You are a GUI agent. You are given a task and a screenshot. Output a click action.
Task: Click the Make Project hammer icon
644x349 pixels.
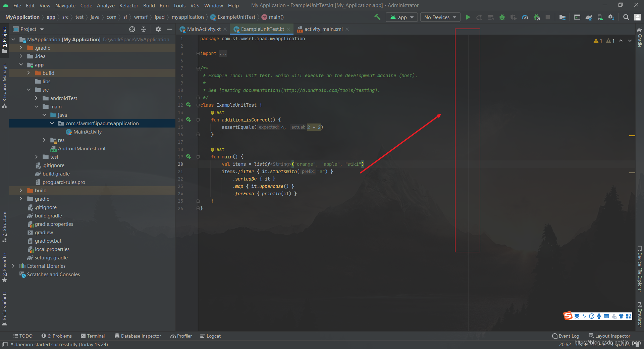click(x=377, y=17)
